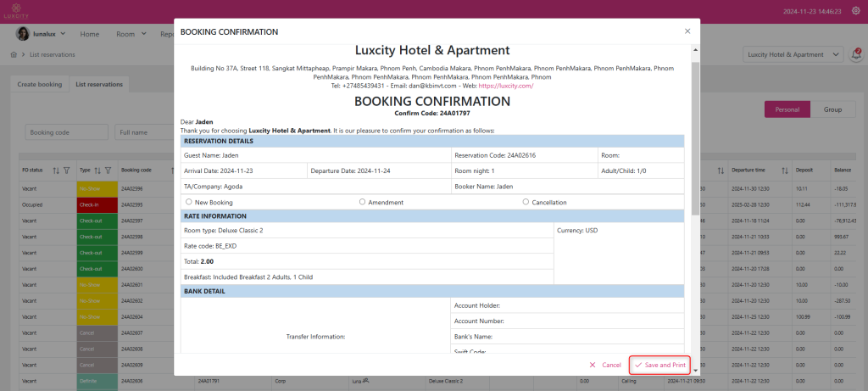Viewport: 868px width, 391px height.
Task: Switch to the Create booking tab
Action: 39,85
